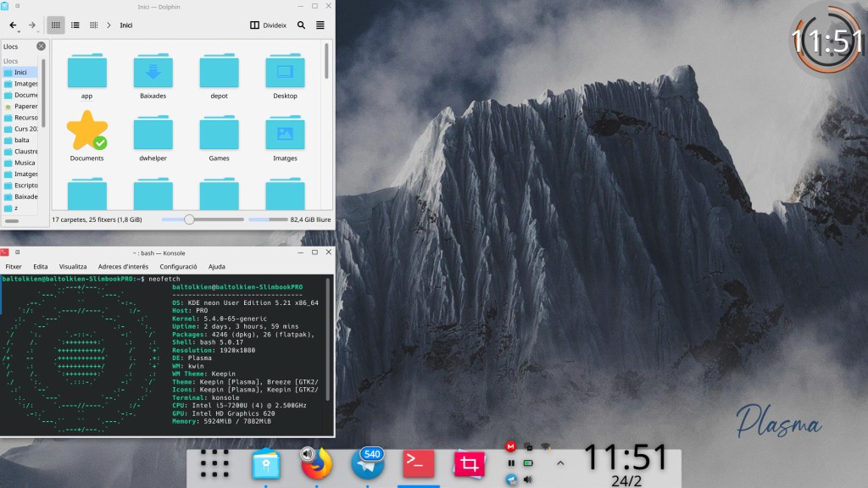Screen dimensions: 868x488
Task: Open the Configuració menu in Konsole
Action: pos(178,266)
